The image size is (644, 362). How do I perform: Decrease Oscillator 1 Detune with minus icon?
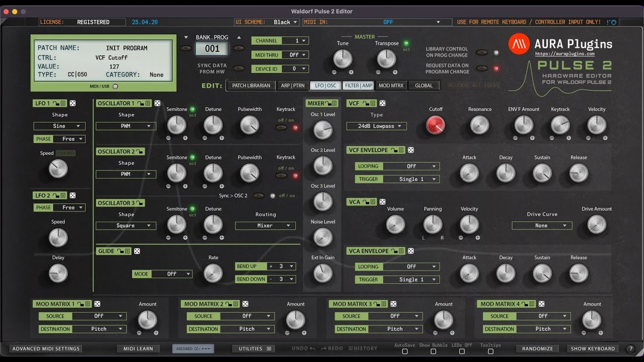pos(205,138)
